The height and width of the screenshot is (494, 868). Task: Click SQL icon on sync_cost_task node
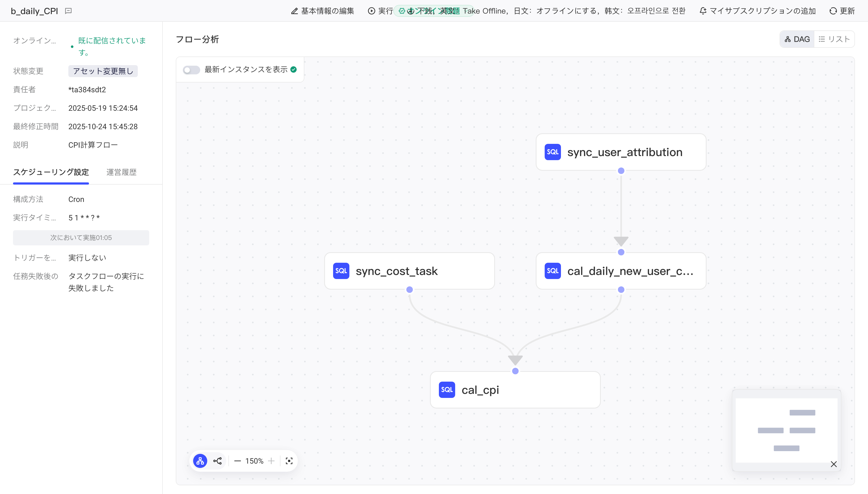click(x=341, y=271)
